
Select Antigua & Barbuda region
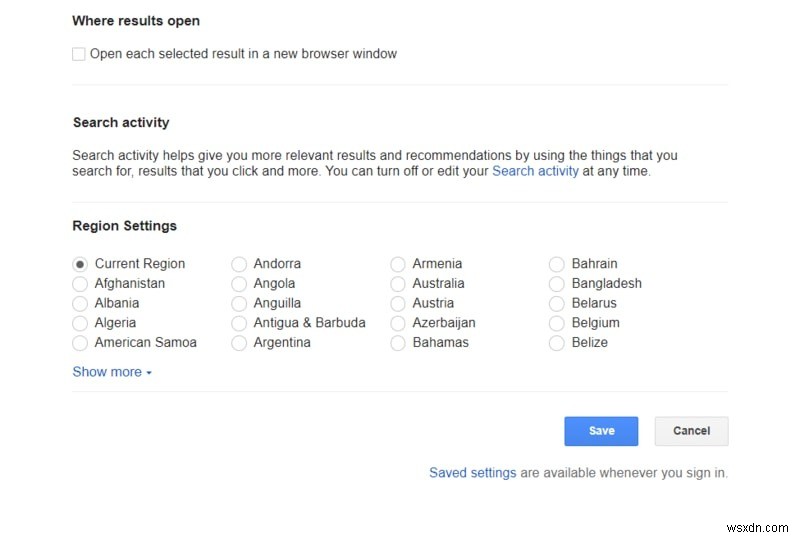(x=239, y=323)
